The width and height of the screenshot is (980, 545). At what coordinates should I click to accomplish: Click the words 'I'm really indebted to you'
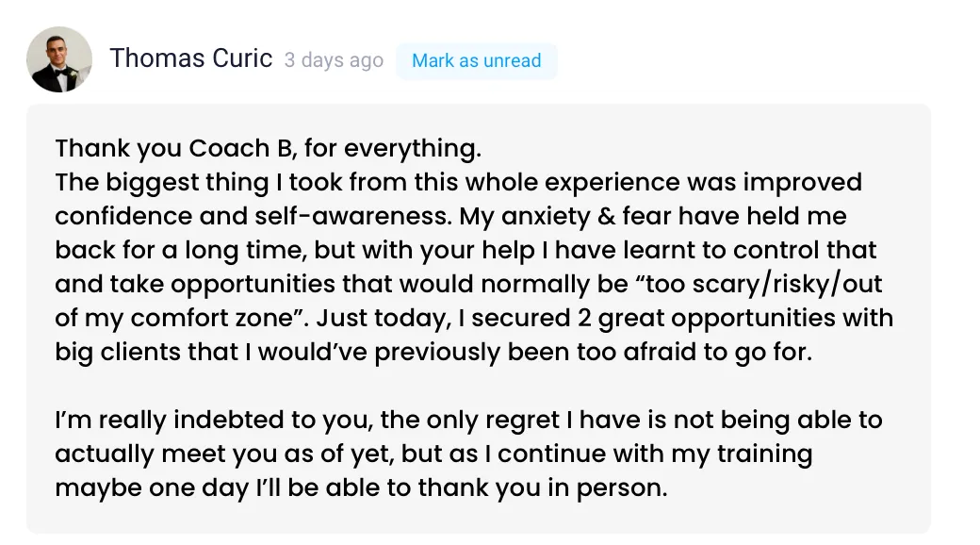point(211,420)
